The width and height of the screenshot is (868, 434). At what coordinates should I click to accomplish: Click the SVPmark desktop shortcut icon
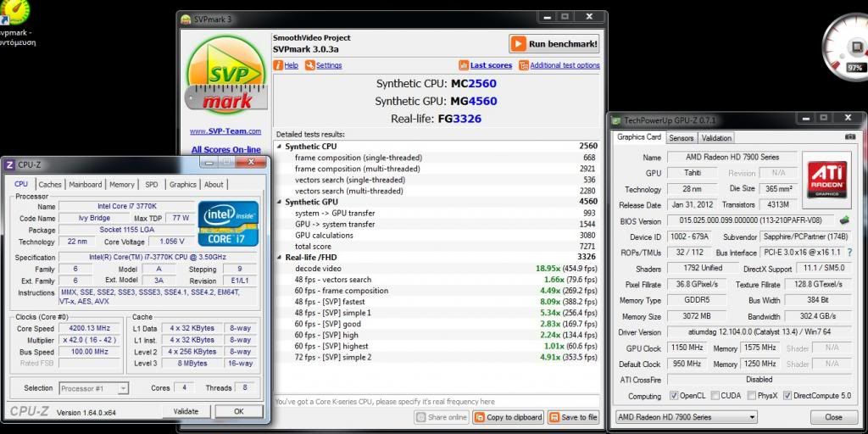(x=15, y=12)
